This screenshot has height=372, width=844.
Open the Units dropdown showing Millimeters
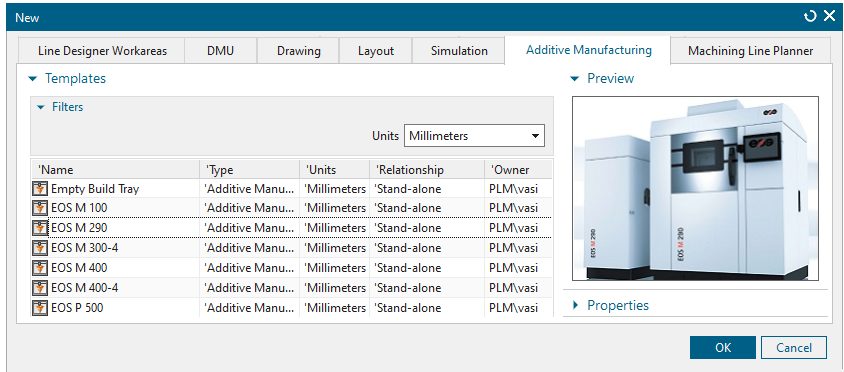(474, 136)
